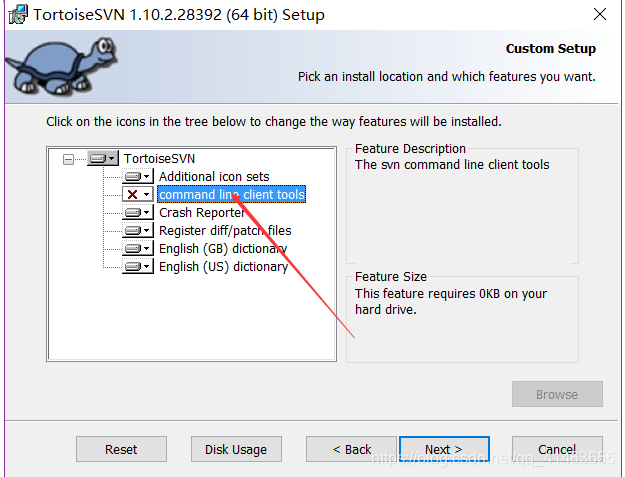Close the TortoiseSVN Setup window

(x=599, y=14)
